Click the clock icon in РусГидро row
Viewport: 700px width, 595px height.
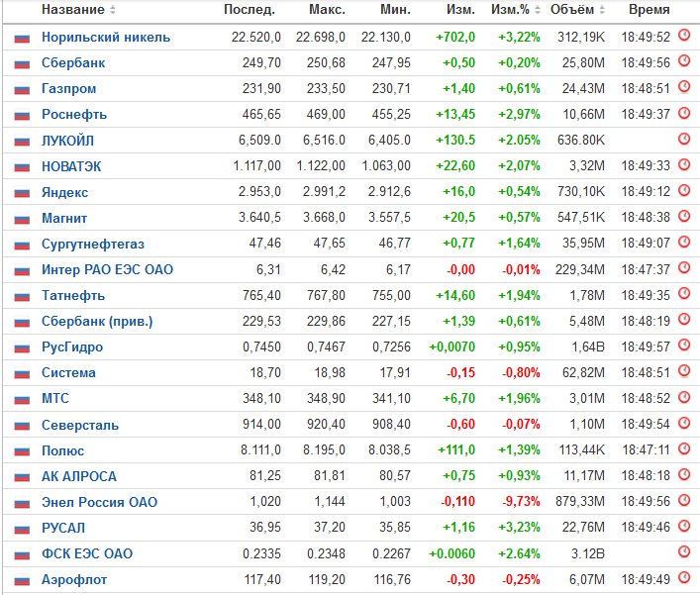click(684, 346)
